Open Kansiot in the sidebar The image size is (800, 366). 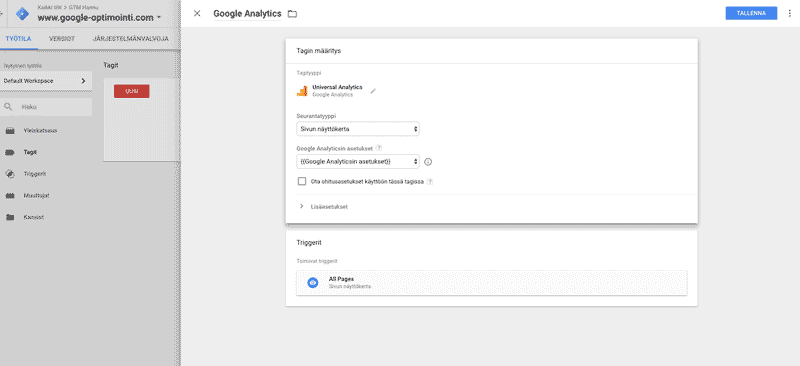coord(33,217)
